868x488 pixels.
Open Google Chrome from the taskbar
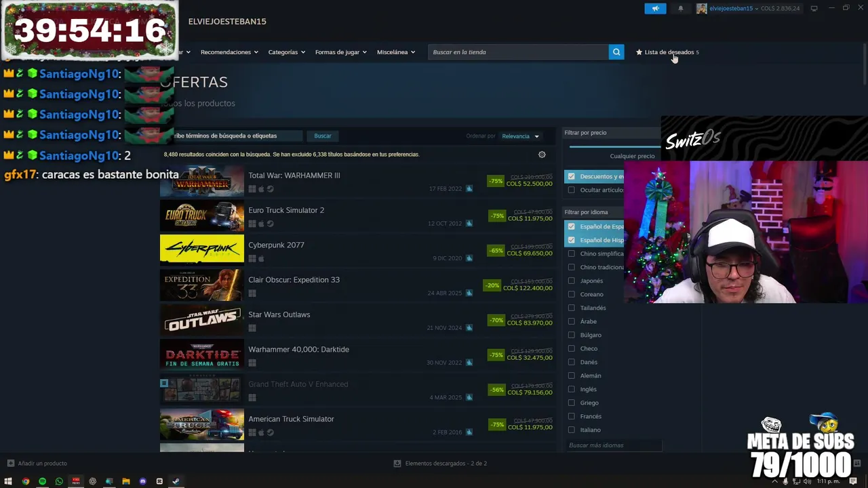click(26, 481)
